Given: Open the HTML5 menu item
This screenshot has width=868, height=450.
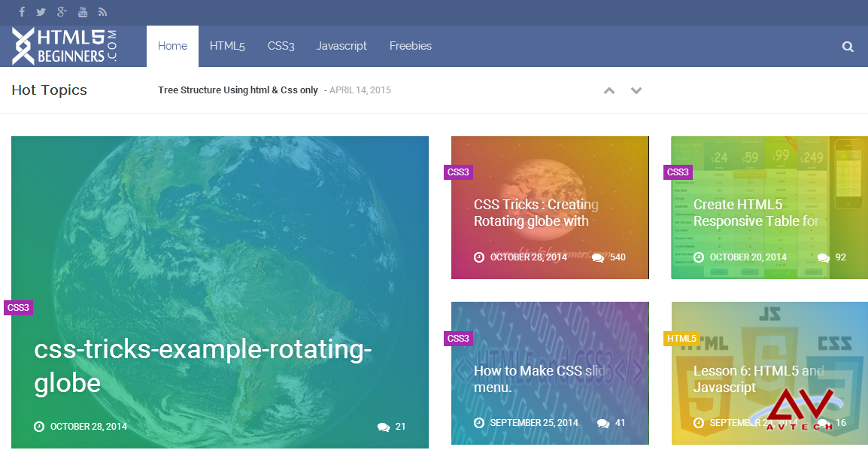Looking at the screenshot, I should [227, 46].
